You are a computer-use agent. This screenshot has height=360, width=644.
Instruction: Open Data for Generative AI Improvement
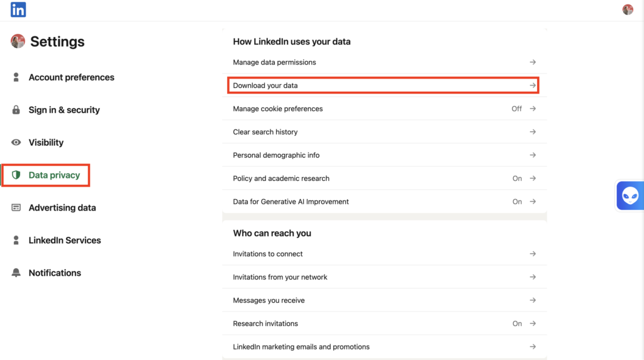tap(384, 202)
